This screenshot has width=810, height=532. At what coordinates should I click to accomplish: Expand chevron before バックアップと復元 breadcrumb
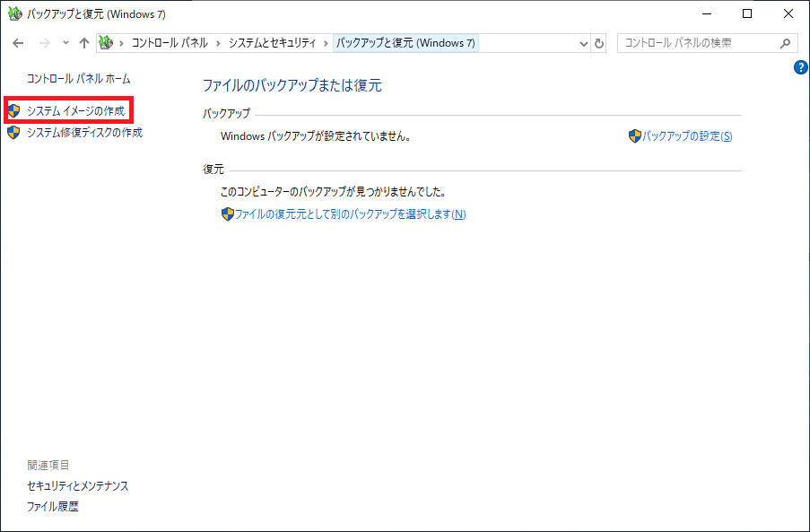326,43
